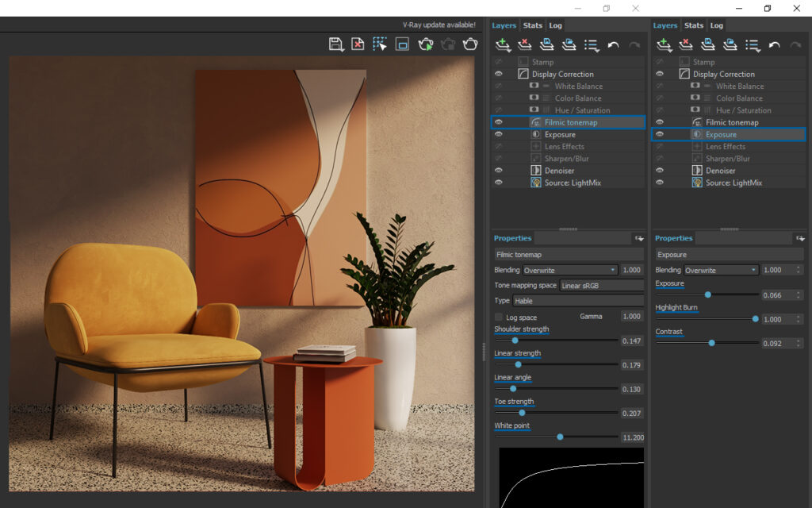Image resolution: width=812 pixels, height=508 pixels.
Task: Click the White point slider handle
Action: (x=560, y=437)
